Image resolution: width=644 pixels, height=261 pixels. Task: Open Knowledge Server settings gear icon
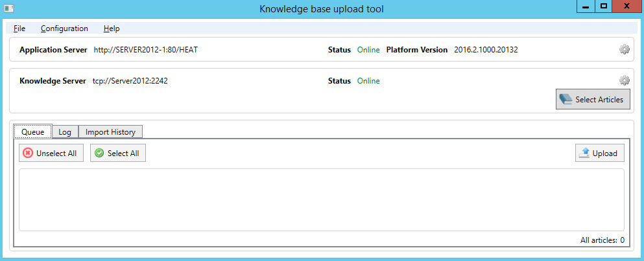[625, 81]
